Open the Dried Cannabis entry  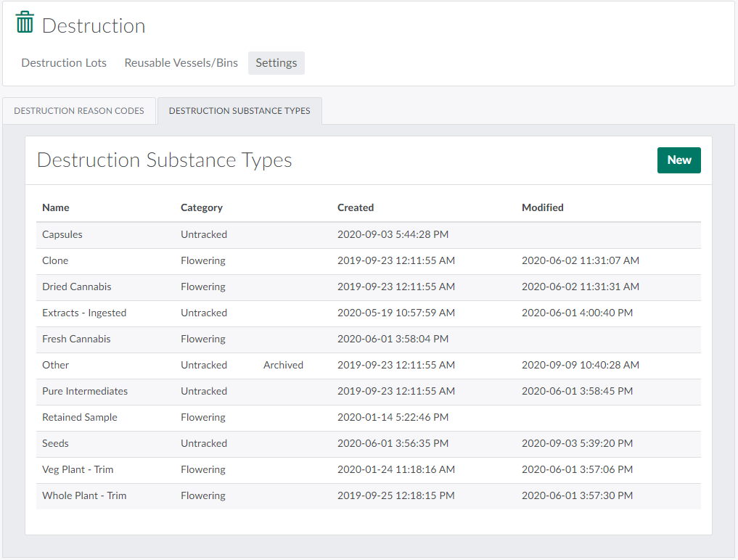pos(77,287)
